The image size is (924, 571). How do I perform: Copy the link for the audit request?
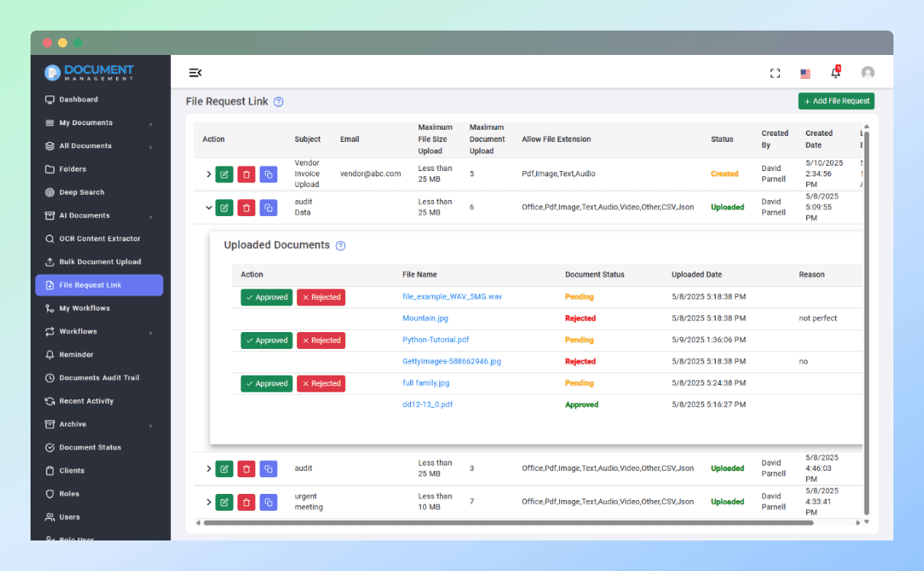[268, 468]
